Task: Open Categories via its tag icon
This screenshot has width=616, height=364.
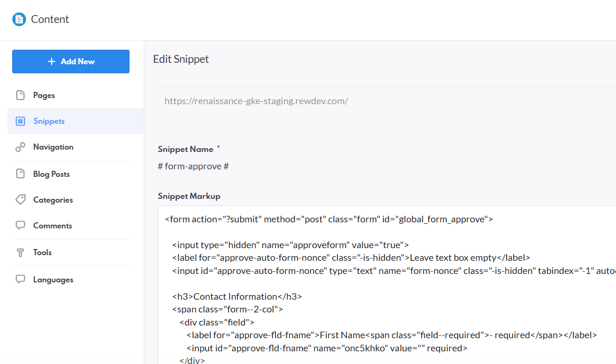Action: 20,200
